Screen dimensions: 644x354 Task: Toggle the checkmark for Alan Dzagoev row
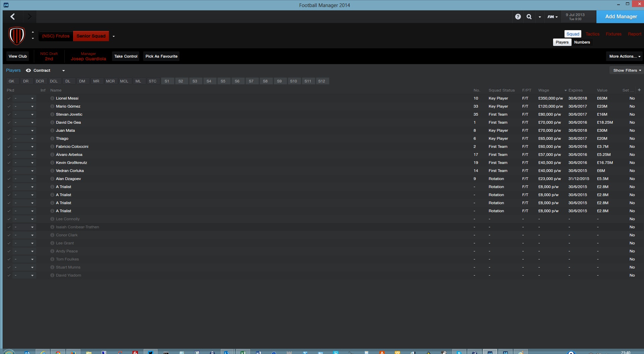coord(9,179)
